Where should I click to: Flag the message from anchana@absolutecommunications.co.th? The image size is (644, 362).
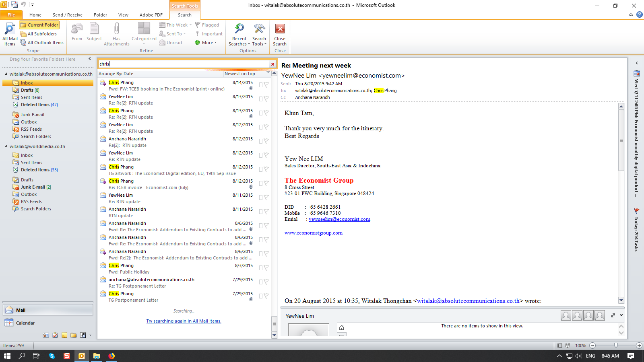[266, 282]
